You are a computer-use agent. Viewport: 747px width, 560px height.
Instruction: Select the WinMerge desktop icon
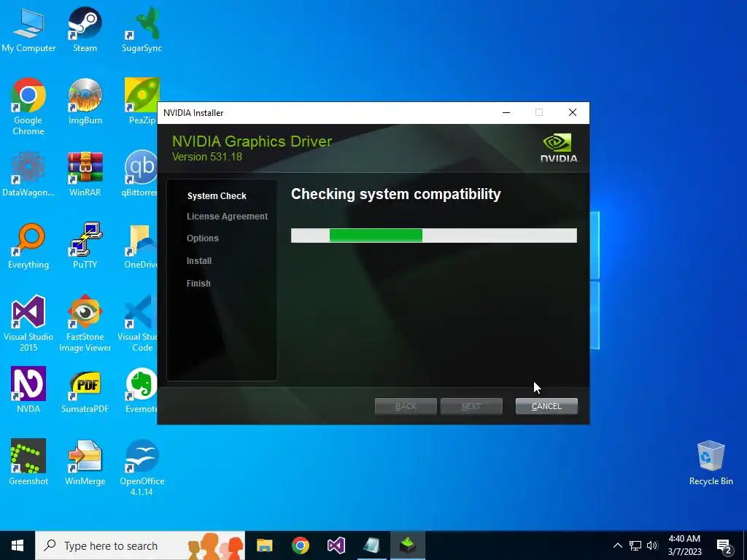tap(85, 462)
